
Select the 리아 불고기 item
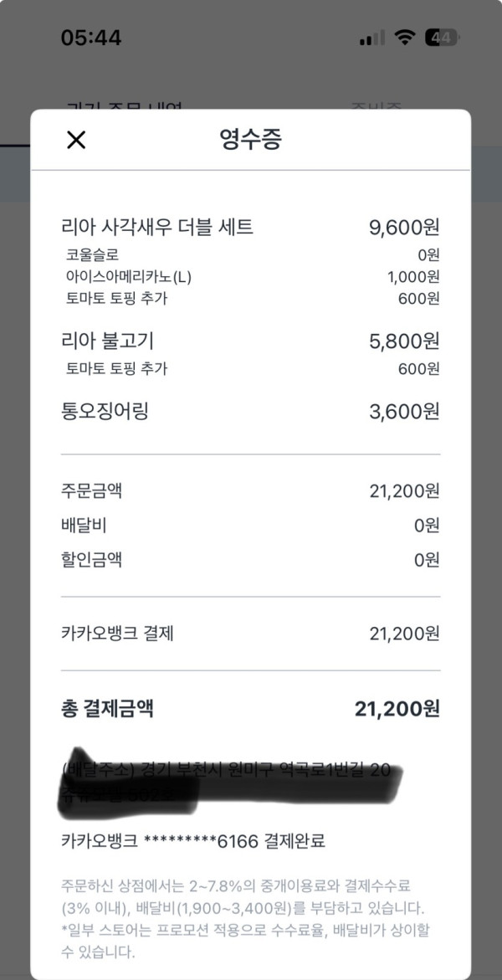(x=107, y=341)
